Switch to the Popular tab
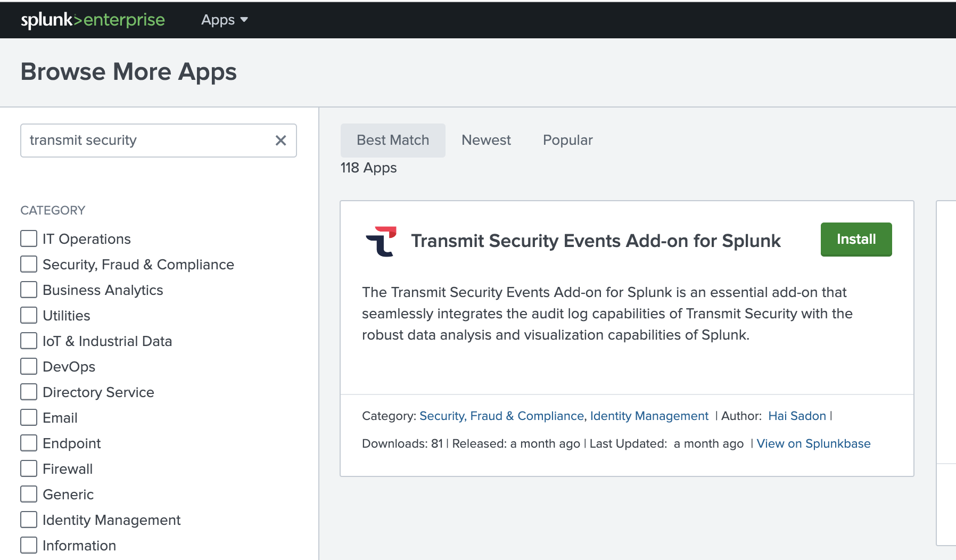The image size is (956, 560). [567, 140]
